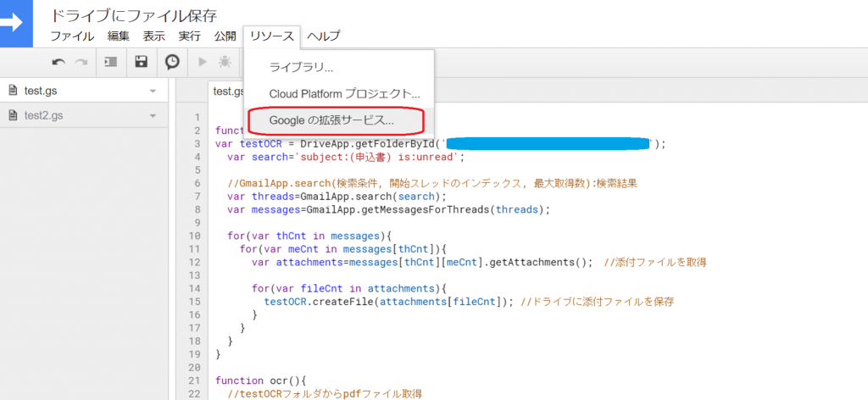Click the indent formatting icon

[x=111, y=62]
